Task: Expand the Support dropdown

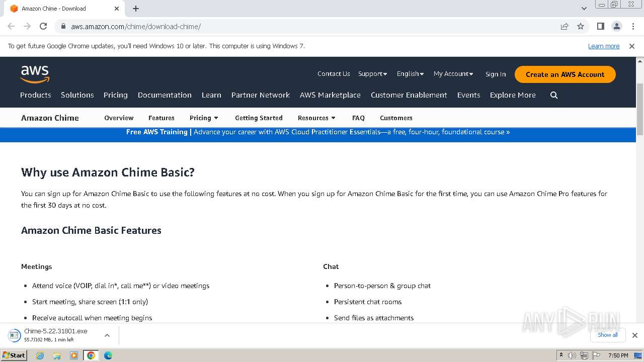Action: click(373, 74)
